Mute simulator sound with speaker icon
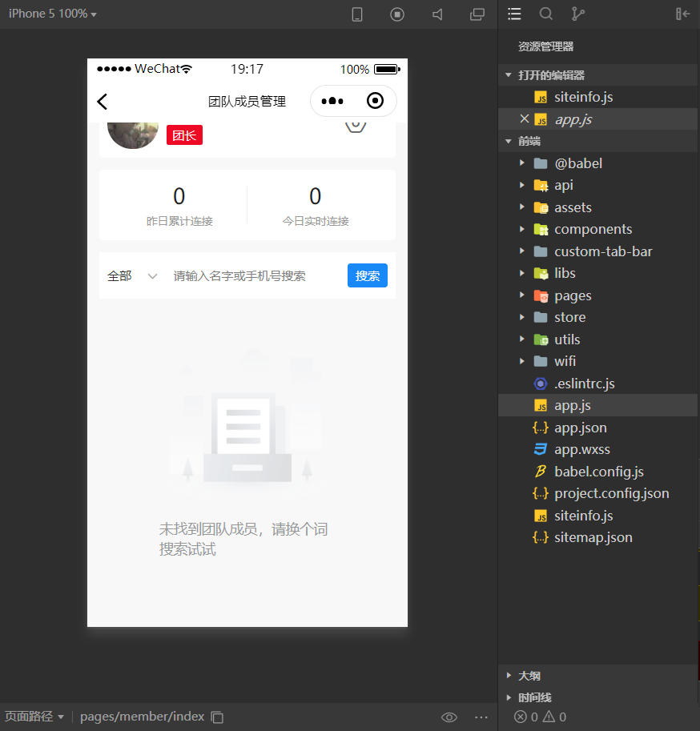 (437, 14)
